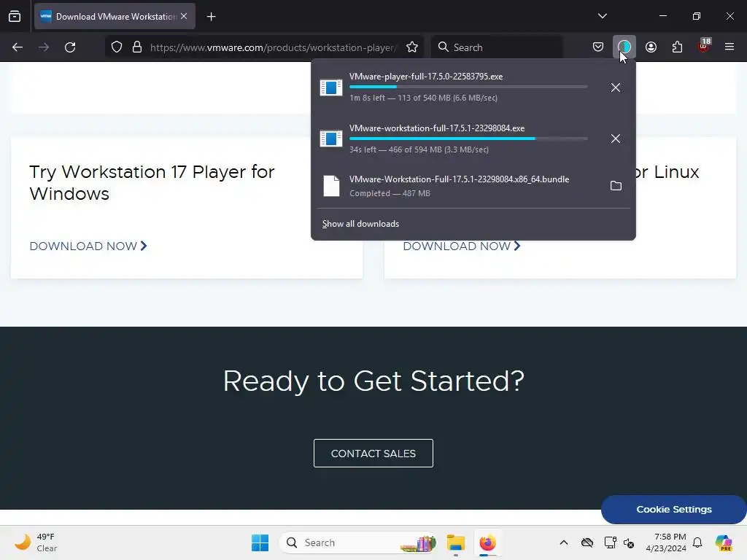Screen dimensions: 747x560
Task: Go back to the previous page
Action: tap(18, 47)
